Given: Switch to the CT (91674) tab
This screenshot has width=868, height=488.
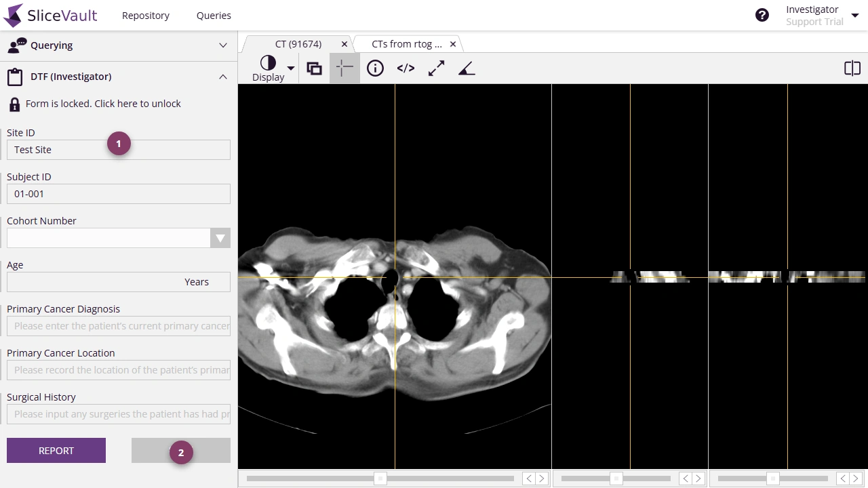Looking at the screenshot, I should [298, 43].
